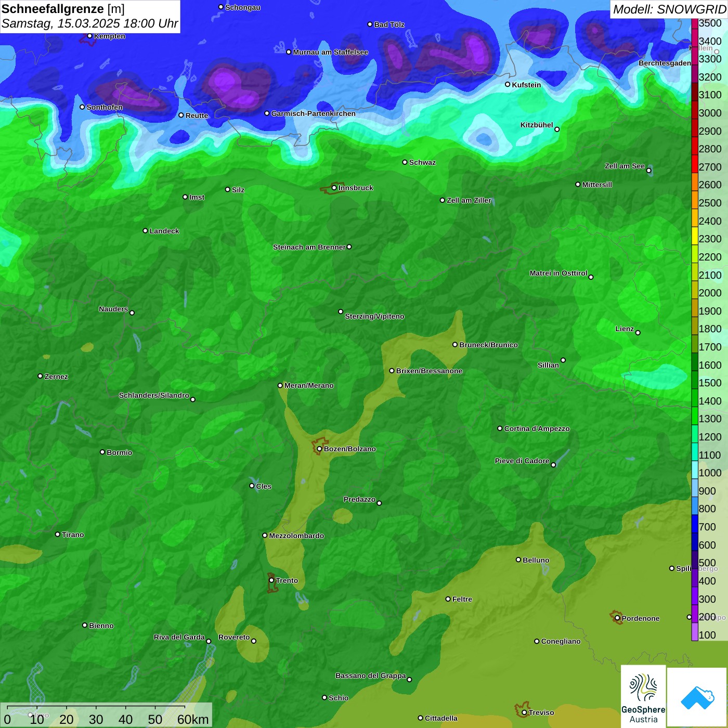Click the blue mountain-and-cloud logo
Screen dimensions: 728x728
point(697,697)
